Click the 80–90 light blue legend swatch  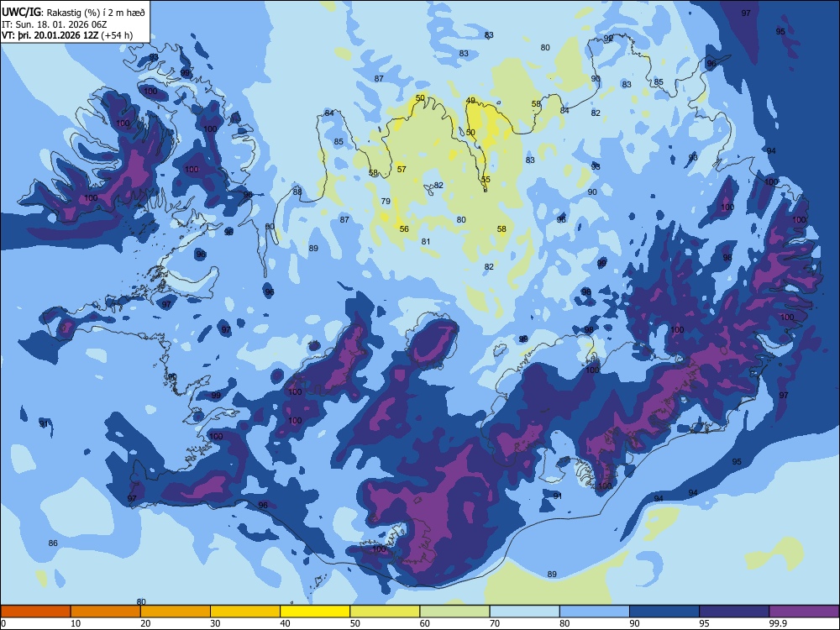[x=595, y=612]
